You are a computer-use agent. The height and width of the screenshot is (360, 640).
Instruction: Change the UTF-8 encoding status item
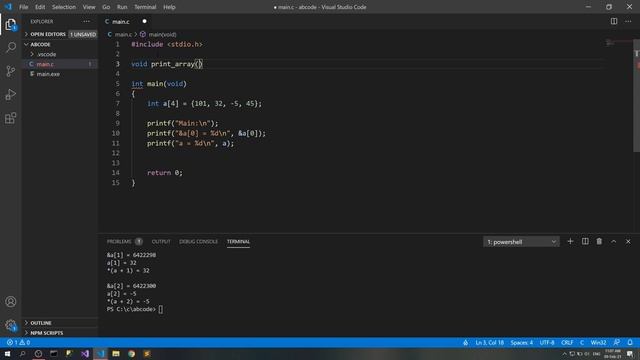pyautogui.click(x=547, y=342)
